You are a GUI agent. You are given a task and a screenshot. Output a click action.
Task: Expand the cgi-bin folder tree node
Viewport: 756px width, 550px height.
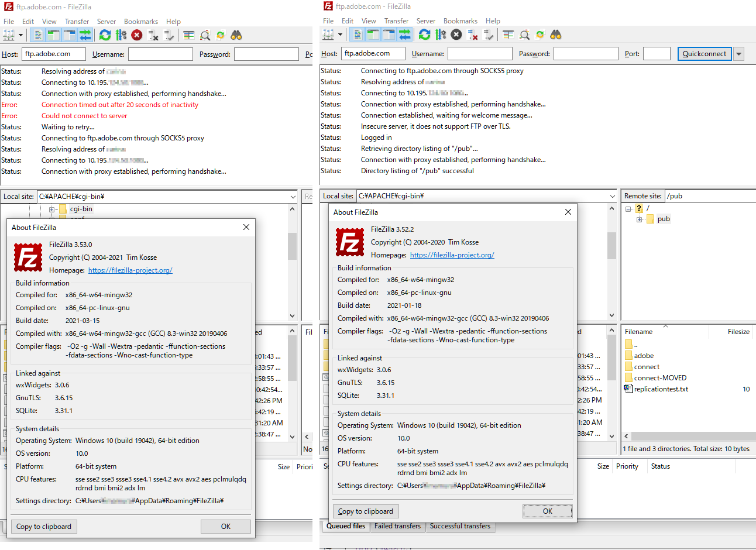pos(52,209)
